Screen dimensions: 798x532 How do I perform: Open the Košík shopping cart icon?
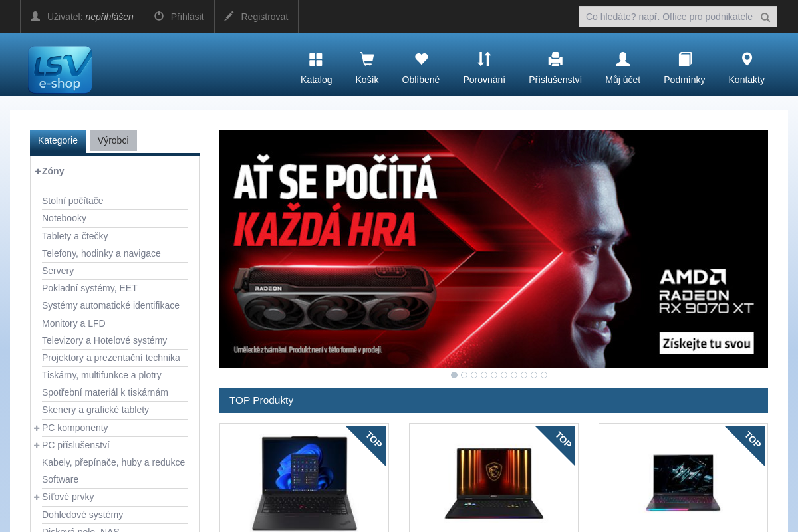pyautogui.click(x=366, y=59)
